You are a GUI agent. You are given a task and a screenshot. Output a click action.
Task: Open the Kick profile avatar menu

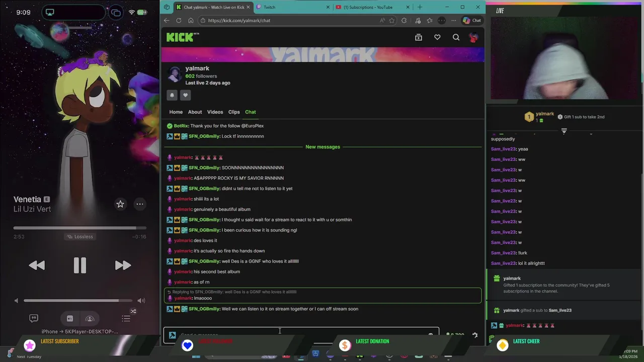pyautogui.click(x=473, y=37)
